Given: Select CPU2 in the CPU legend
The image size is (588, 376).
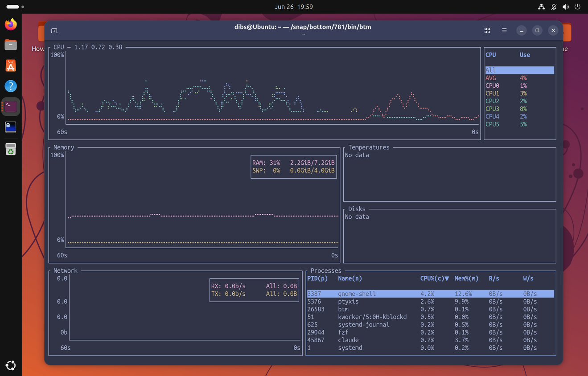Looking at the screenshot, I should click(520, 101).
